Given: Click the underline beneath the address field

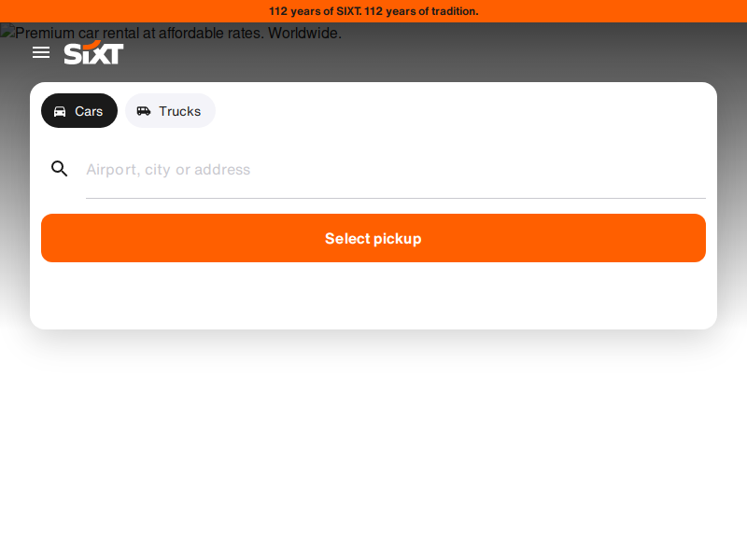Looking at the screenshot, I should 395,198.
